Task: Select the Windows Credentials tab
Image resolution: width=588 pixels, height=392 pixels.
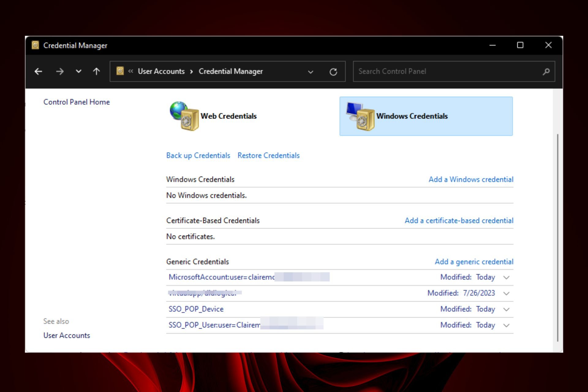Action: coord(426,116)
